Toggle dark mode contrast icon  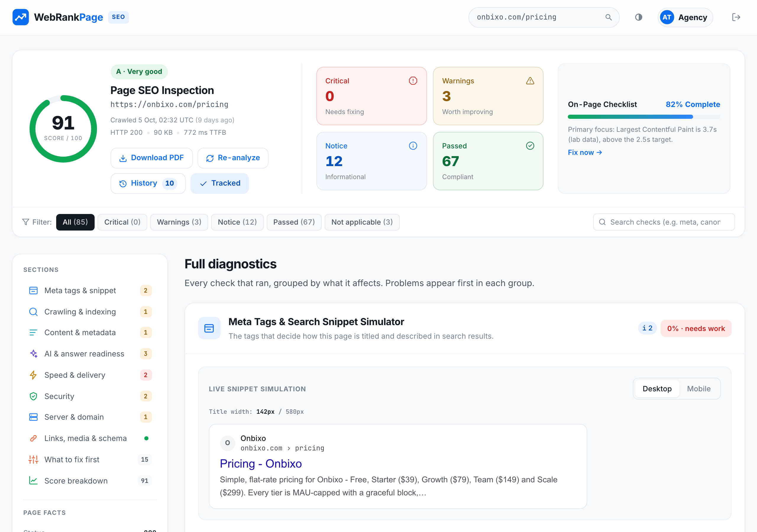[x=638, y=17]
